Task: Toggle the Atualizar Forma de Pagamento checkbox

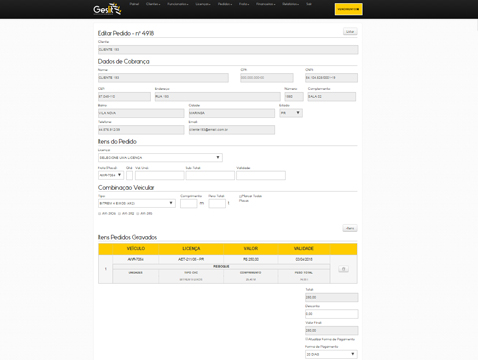Action: pos(307,339)
